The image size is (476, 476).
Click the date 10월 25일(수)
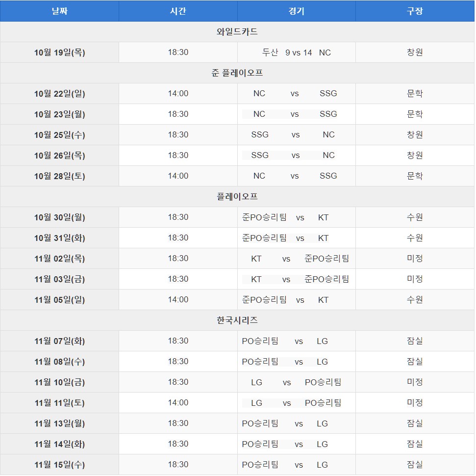point(59,134)
